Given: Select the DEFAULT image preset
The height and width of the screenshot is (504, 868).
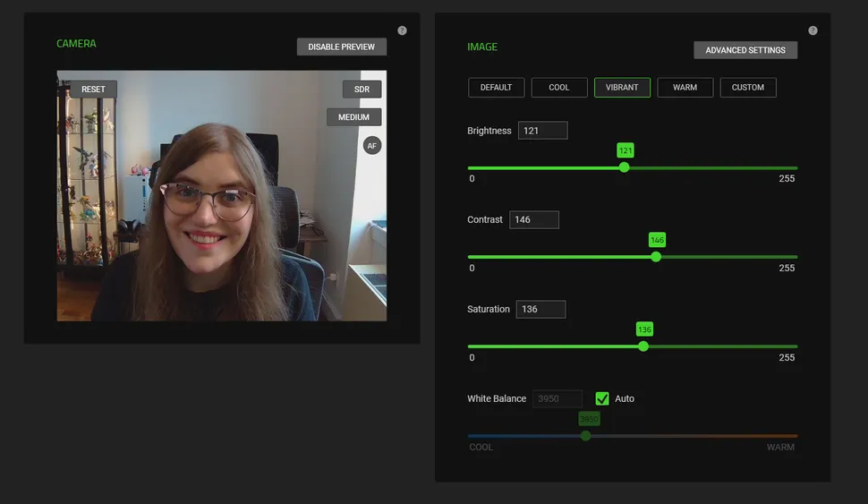Looking at the screenshot, I should (496, 88).
